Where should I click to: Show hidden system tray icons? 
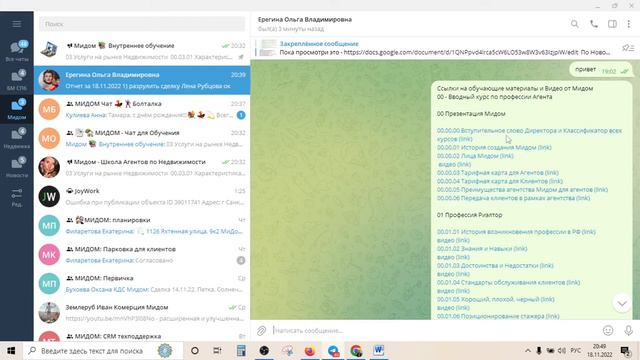[527, 351]
